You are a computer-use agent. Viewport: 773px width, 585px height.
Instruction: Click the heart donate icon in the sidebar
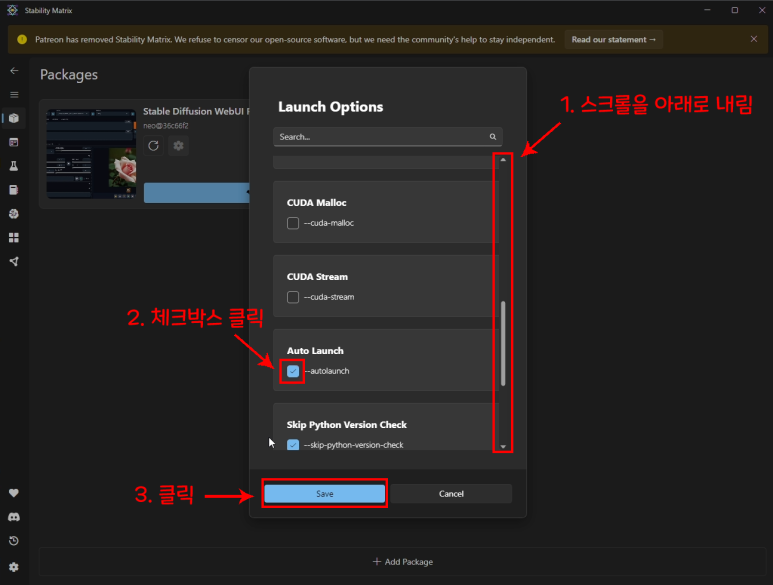14,493
